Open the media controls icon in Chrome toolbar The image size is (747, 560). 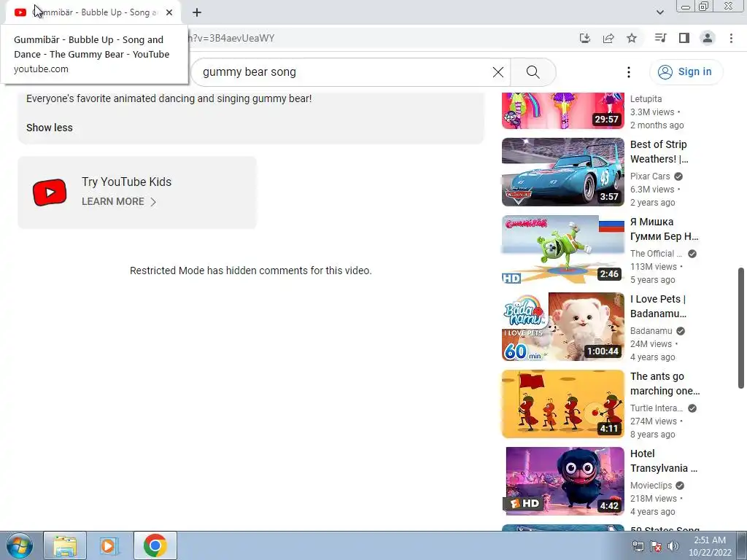(x=660, y=38)
